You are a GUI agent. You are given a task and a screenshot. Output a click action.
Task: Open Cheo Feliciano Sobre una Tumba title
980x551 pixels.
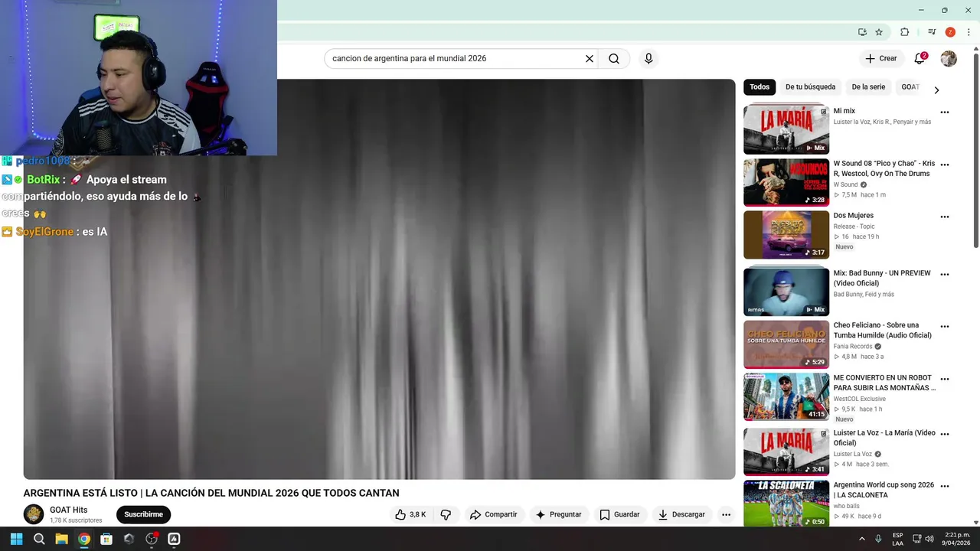click(883, 331)
